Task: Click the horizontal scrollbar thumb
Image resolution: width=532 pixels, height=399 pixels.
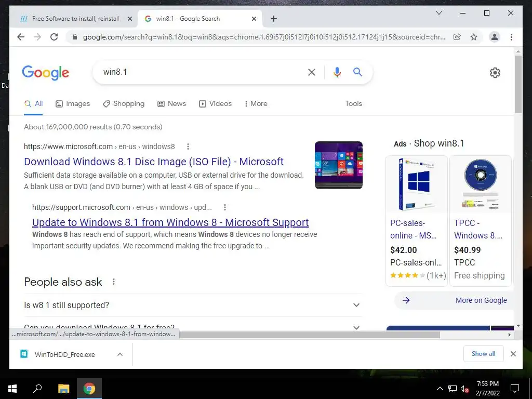Action: coord(310,335)
